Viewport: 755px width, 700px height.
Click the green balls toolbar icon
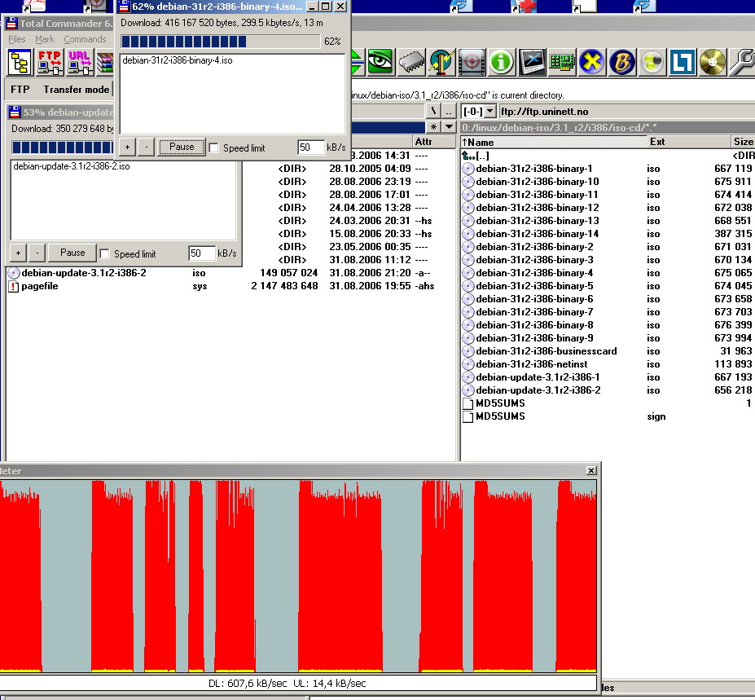[652, 62]
